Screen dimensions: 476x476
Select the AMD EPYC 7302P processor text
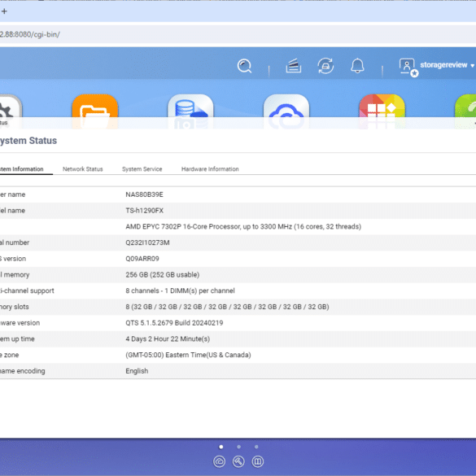243,227
